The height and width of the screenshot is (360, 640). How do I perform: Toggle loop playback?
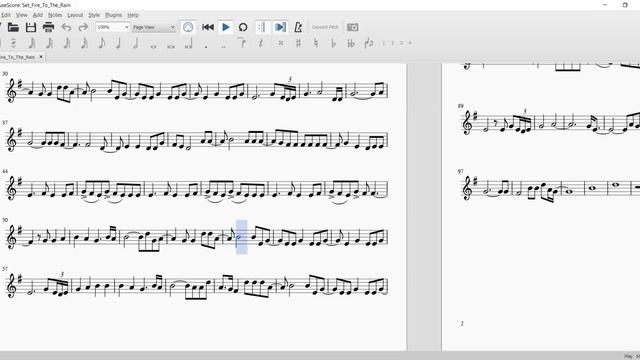coord(243,27)
